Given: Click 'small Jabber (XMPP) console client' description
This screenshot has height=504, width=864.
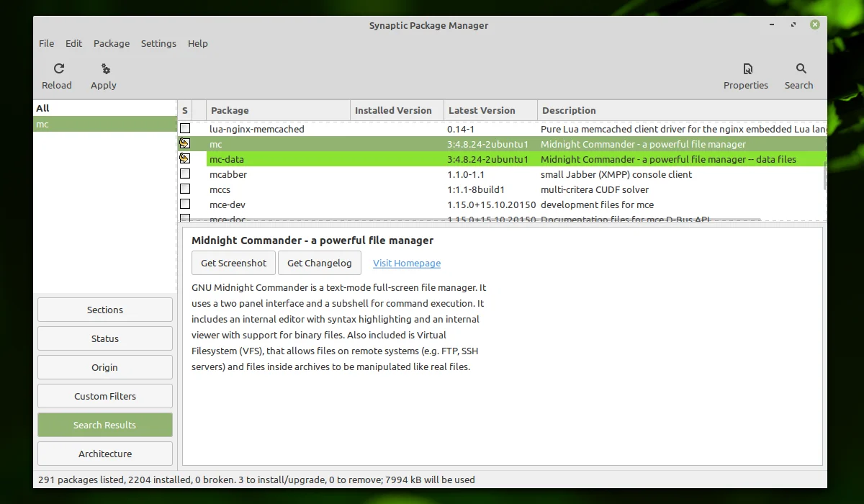Looking at the screenshot, I should tap(616, 174).
